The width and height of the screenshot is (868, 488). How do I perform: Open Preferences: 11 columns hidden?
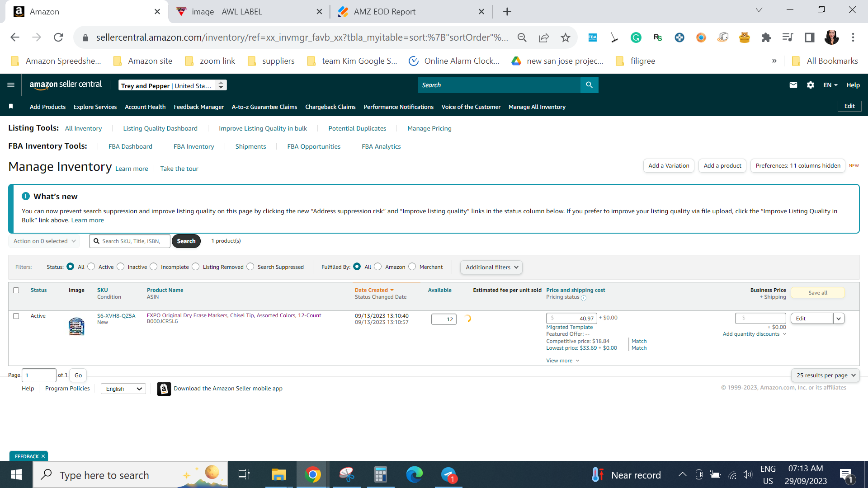pyautogui.click(x=798, y=166)
